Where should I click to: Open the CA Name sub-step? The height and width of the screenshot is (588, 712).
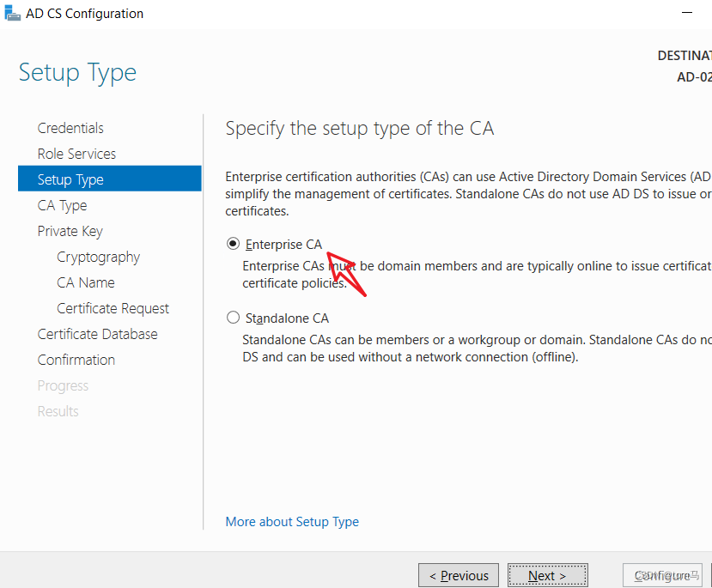click(x=86, y=282)
